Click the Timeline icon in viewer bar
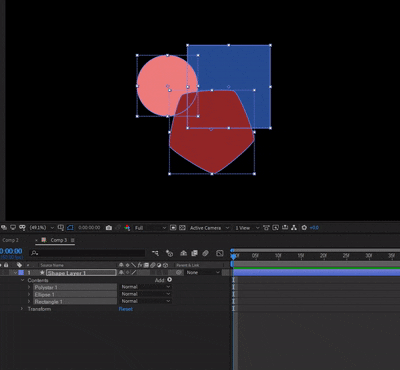This screenshot has width=400, height=370. tap(285, 228)
